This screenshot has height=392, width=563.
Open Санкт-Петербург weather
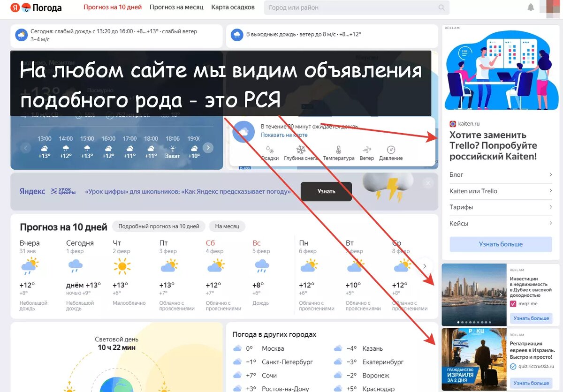pyautogui.click(x=287, y=362)
